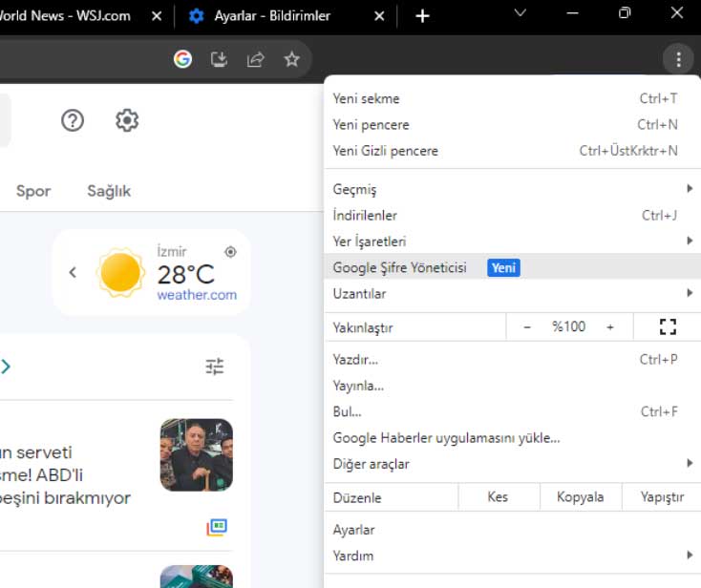Toggle fullscreen mode icon in zoom row
This screenshot has height=588, width=701.
668,327
